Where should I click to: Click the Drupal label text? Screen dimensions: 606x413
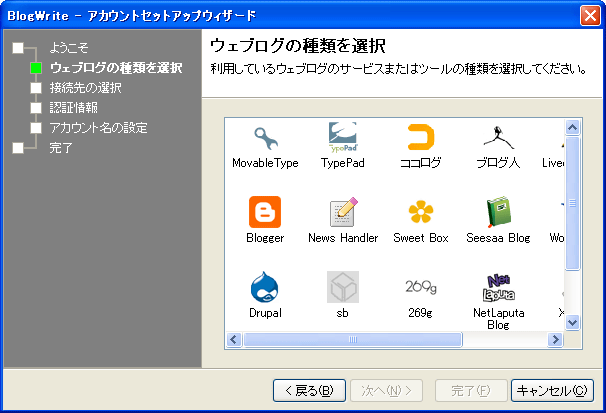265,313
